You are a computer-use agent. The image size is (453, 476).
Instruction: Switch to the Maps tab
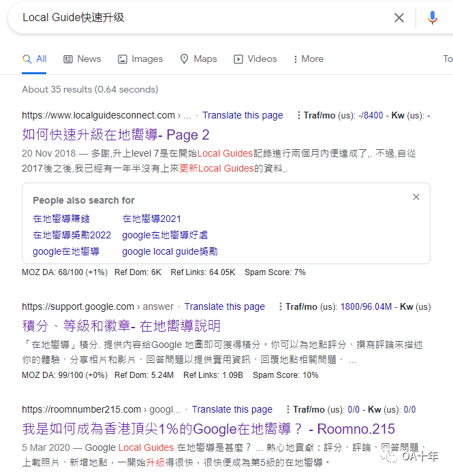point(198,59)
